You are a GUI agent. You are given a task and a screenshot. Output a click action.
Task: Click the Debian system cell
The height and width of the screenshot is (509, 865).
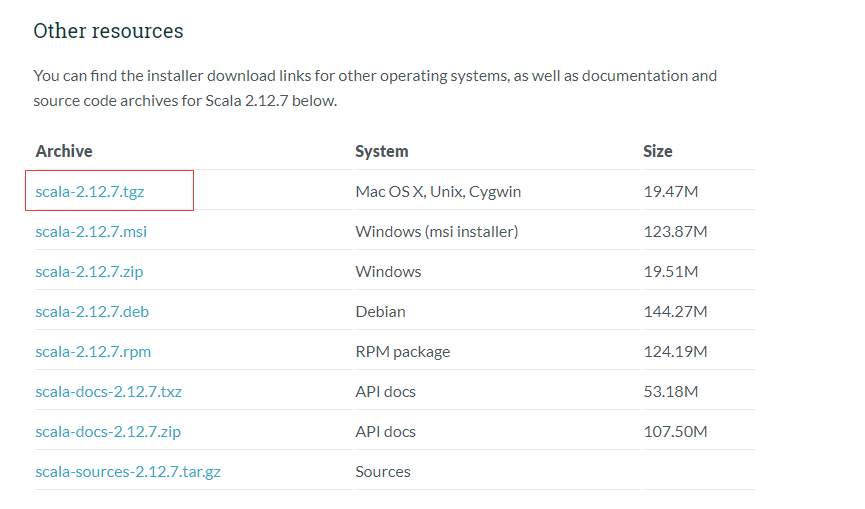(380, 311)
